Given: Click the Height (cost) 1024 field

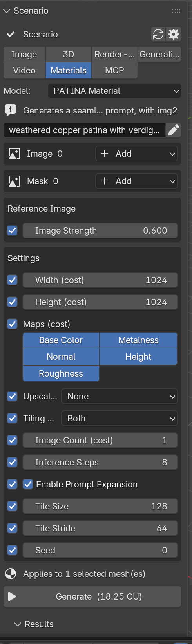Looking at the screenshot, I should 100,302.
